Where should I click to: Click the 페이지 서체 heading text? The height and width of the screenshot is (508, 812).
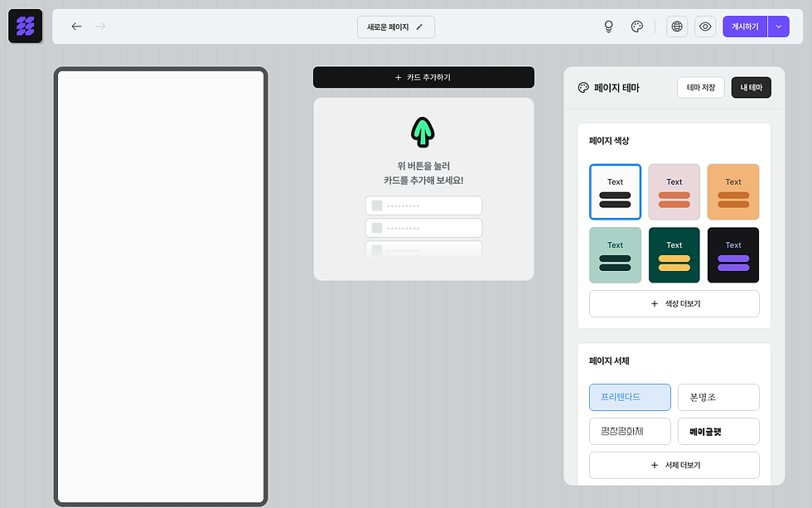[609, 361]
